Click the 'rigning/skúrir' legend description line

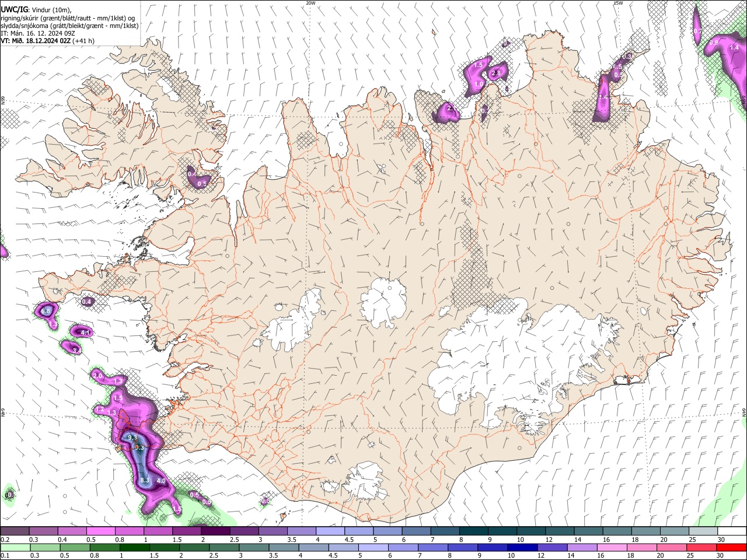pos(68,18)
